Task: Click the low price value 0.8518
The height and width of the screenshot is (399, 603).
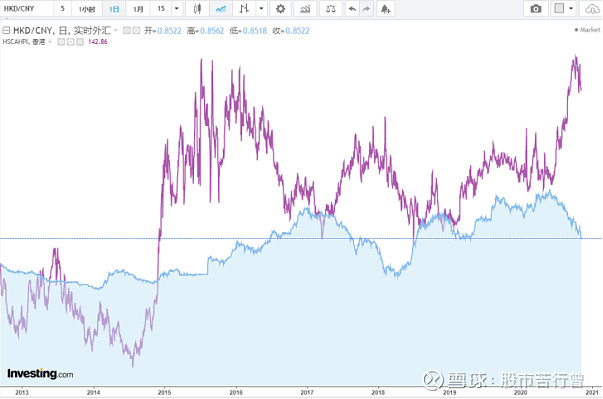Action: pyautogui.click(x=255, y=30)
